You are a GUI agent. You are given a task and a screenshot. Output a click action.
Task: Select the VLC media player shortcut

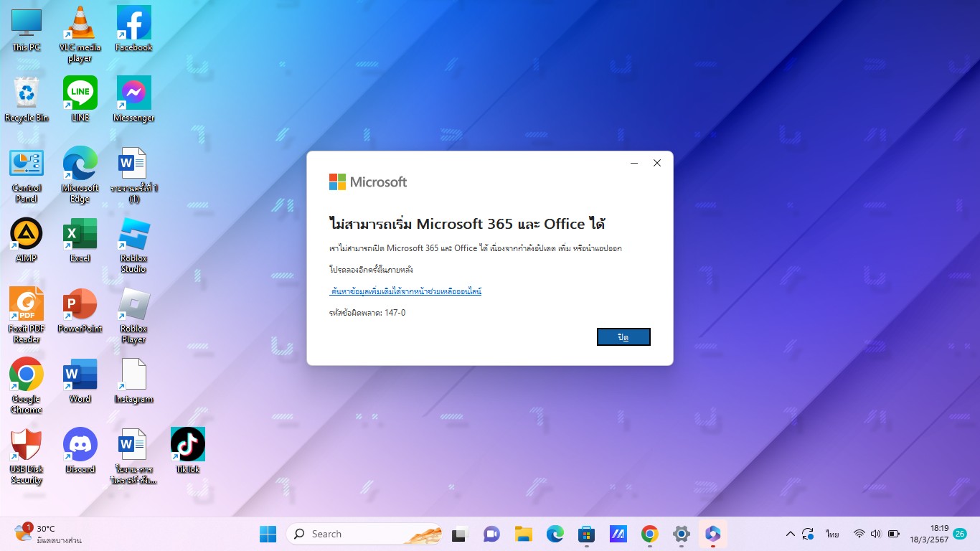click(80, 34)
